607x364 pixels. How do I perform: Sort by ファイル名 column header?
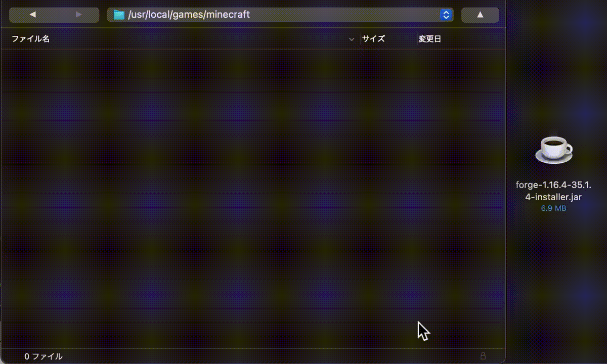(x=30, y=39)
